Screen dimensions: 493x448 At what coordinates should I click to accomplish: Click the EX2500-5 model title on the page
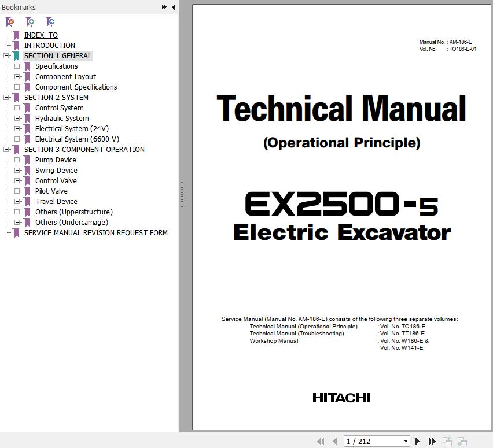point(341,204)
